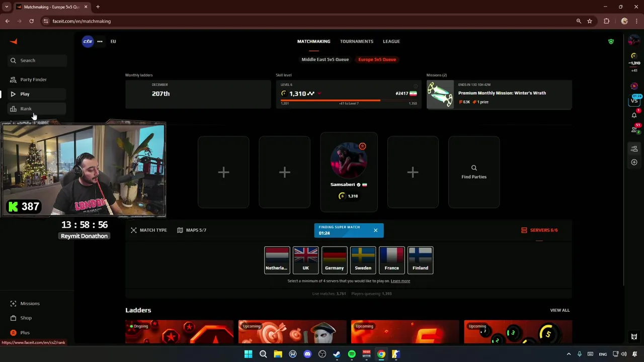Viewport: 644px width, 362px height.
Task: Click the first empty party slot plus
Action: pyautogui.click(x=223, y=172)
